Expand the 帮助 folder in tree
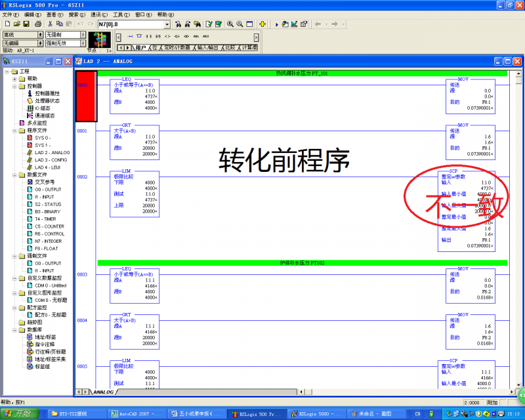525x420 pixels. (14, 79)
